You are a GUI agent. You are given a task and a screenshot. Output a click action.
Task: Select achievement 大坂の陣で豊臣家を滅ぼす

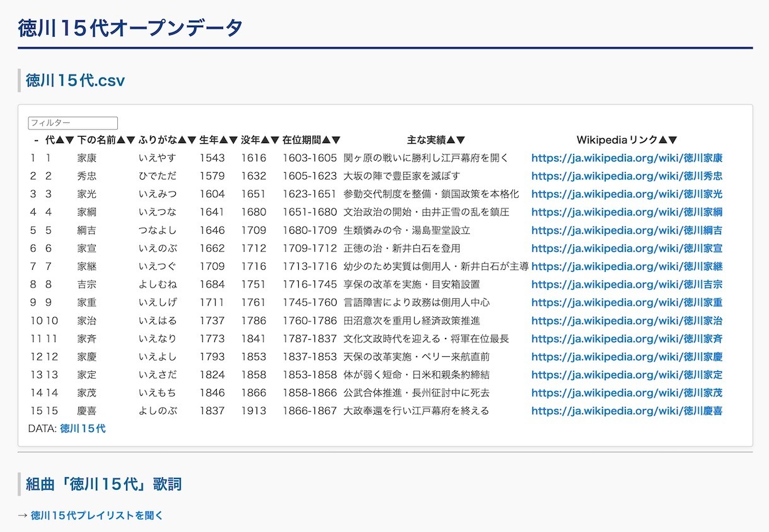point(402,176)
